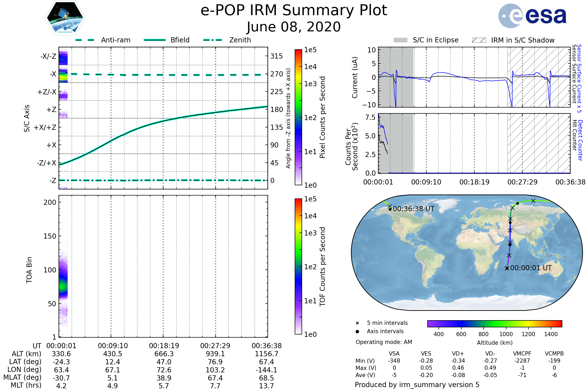Click the Anti-ram dashed line legend marker
Viewport: 588px width, 392px height.
tap(85, 40)
